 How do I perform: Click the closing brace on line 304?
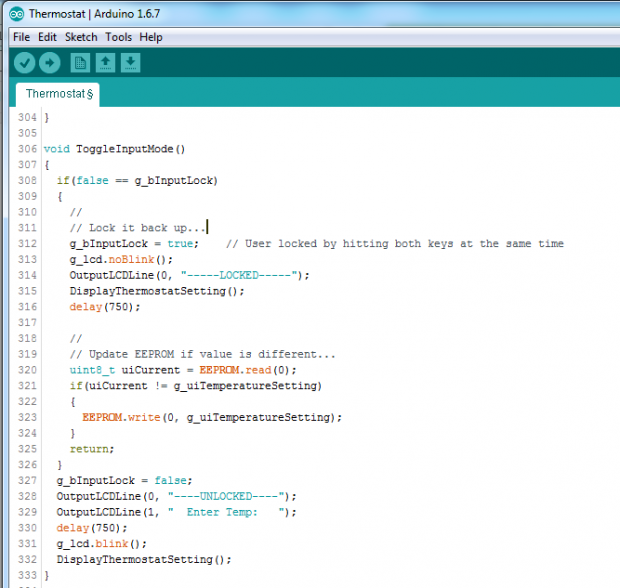47,117
